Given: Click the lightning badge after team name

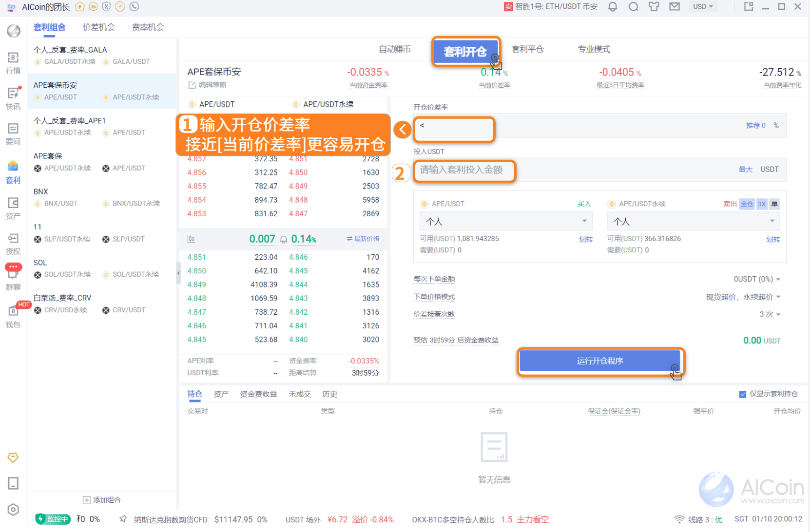Looking at the screenshot, I should pyautogui.click(x=80, y=6).
